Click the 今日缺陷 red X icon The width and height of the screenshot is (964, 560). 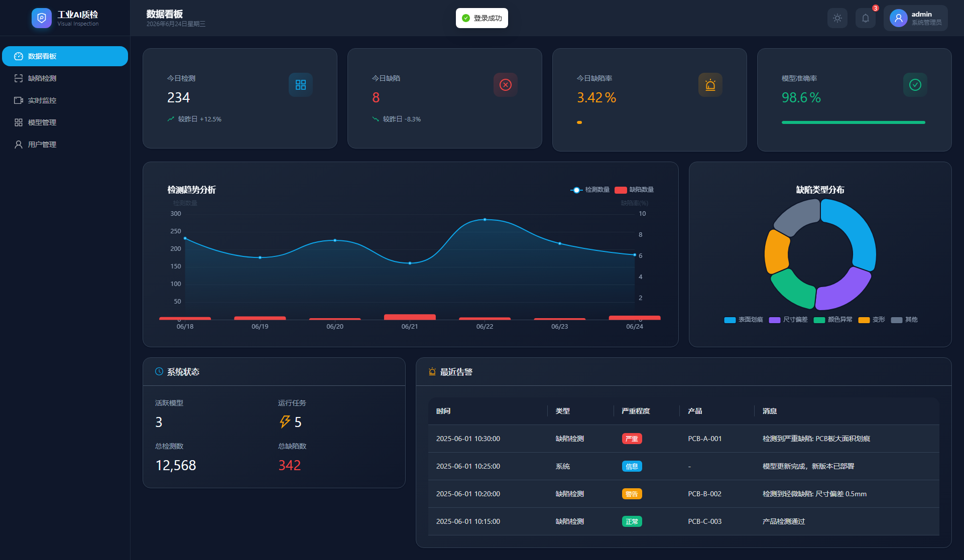pyautogui.click(x=505, y=85)
